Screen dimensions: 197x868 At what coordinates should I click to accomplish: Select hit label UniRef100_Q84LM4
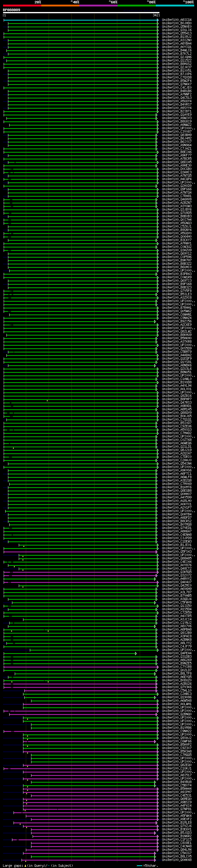point(177,850)
